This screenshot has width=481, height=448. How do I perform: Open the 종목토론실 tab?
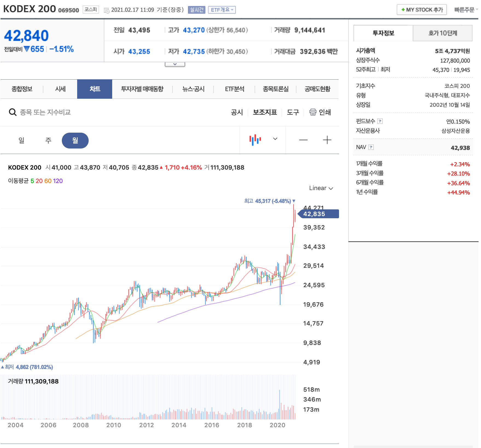276,89
